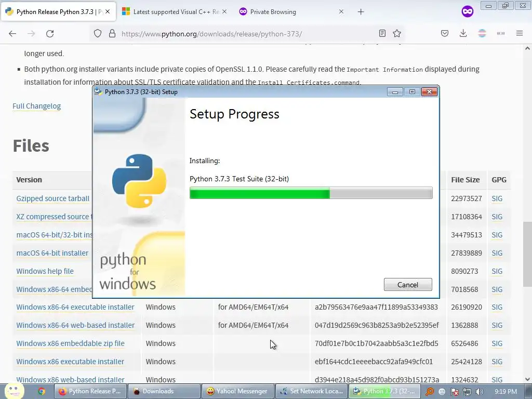Open a new browser tab
This screenshot has height=399, width=532.
[x=361, y=12]
